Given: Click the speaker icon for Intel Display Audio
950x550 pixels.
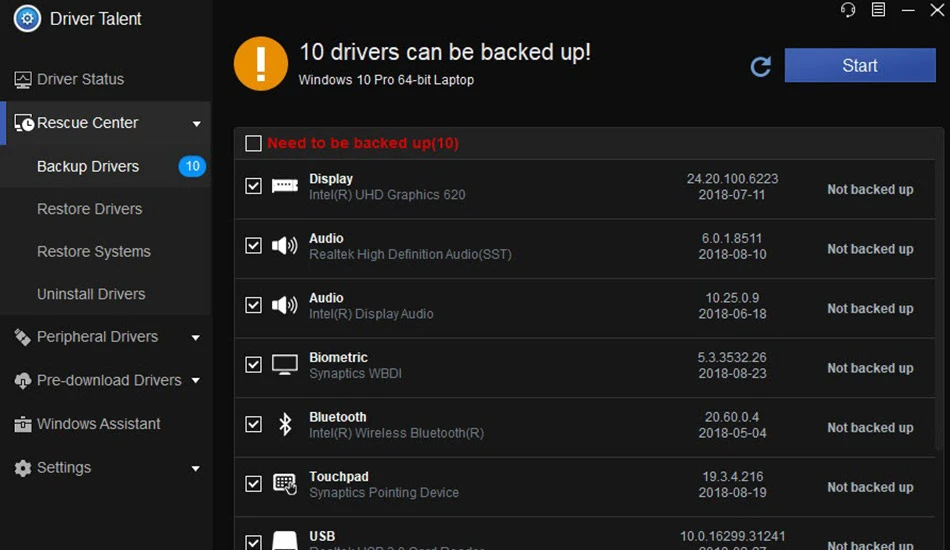Looking at the screenshot, I should point(284,305).
